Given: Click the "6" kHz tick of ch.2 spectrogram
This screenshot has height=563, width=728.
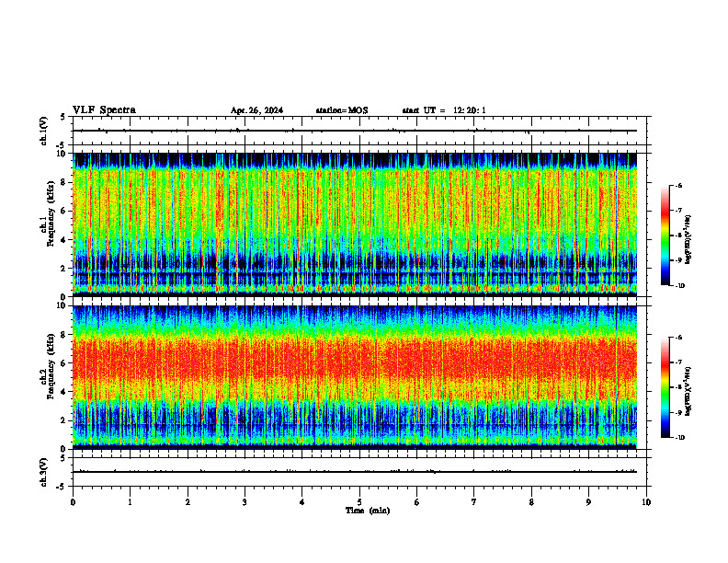Looking at the screenshot, I should [x=63, y=363].
